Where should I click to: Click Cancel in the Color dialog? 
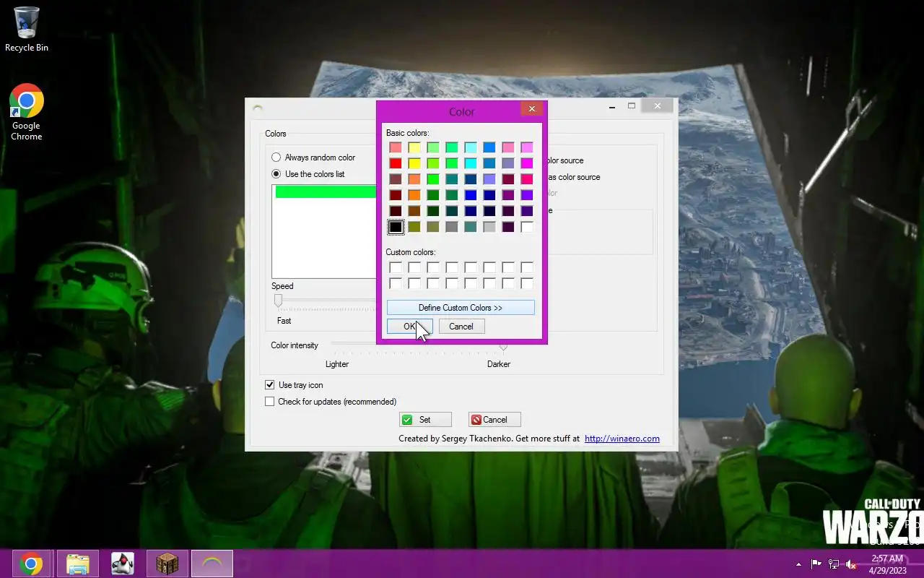[461, 327]
